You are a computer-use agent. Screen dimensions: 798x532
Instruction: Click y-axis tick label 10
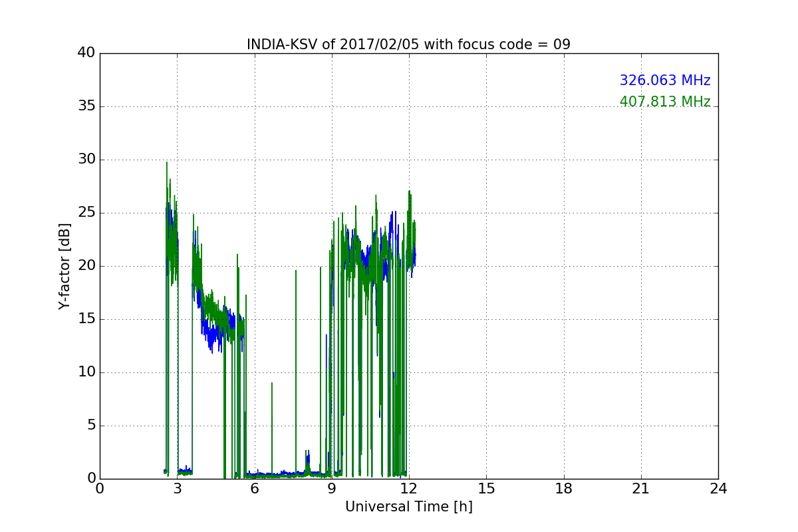pyautogui.click(x=87, y=372)
